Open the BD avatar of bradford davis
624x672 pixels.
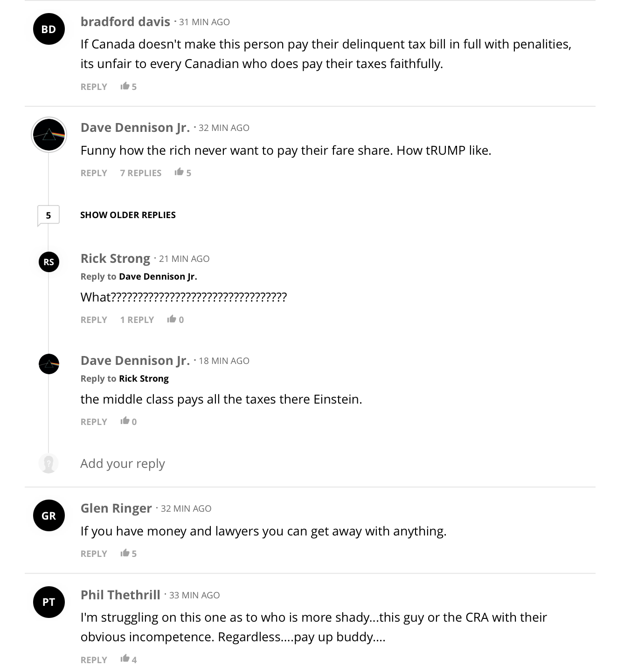click(49, 29)
